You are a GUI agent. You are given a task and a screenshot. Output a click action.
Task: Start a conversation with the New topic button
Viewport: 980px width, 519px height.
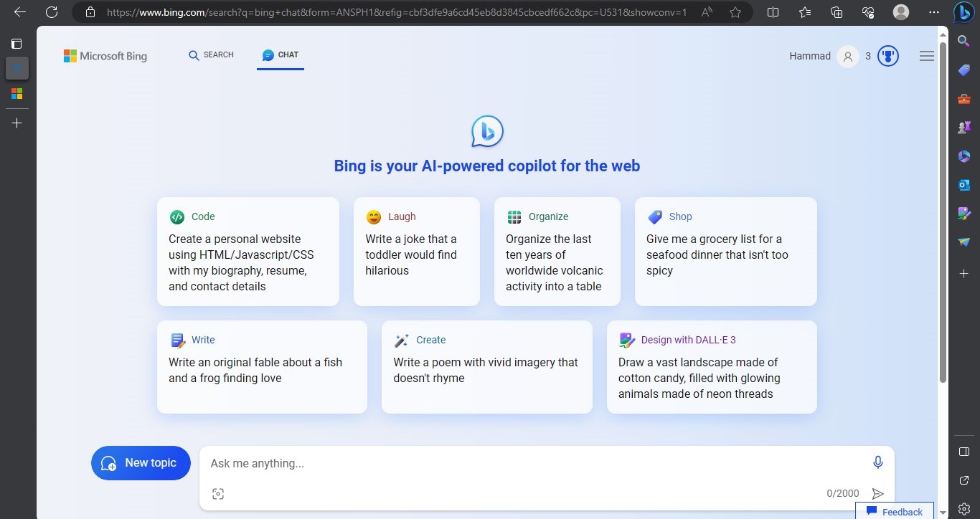click(141, 463)
